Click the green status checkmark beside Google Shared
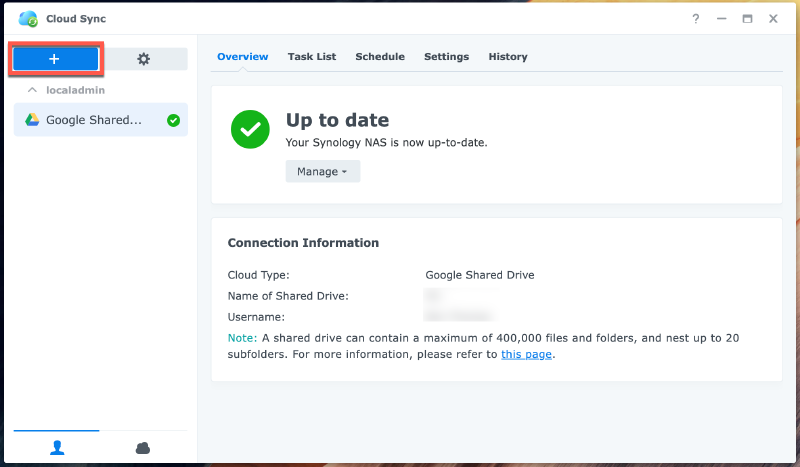800x467 pixels. tap(173, 120)
